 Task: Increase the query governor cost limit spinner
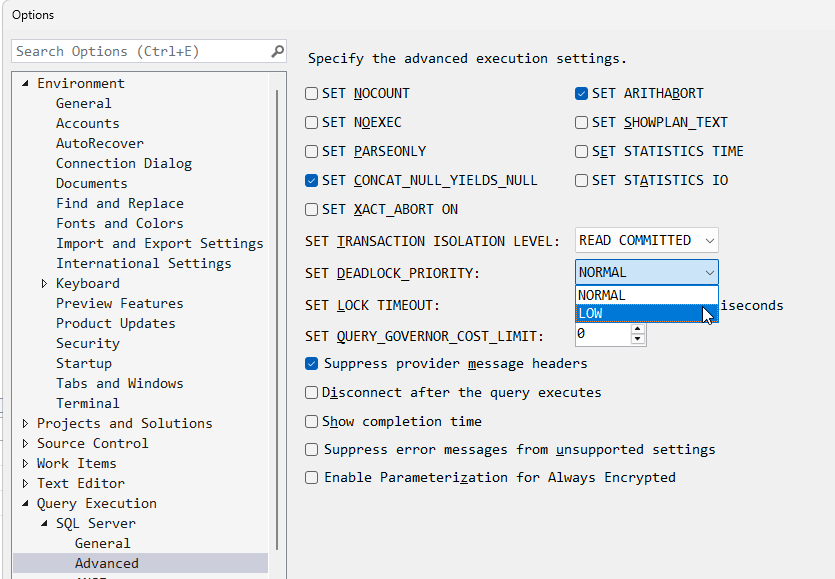click(637, 330)
